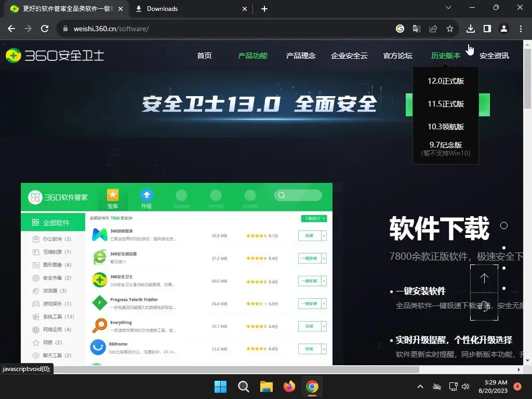
Task: Reload the page with the refresh icon
Action: (x=45, y=29)
